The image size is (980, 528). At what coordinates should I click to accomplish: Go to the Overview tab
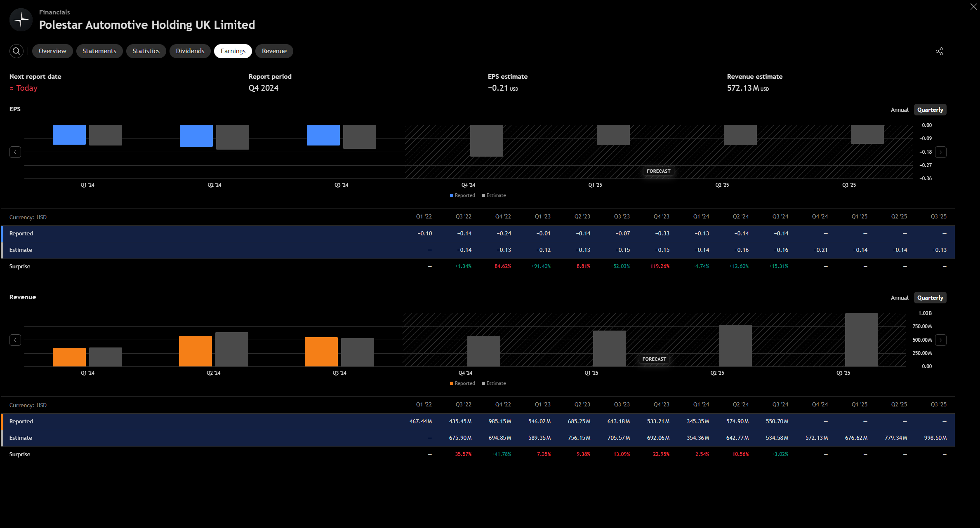(52, 51)
